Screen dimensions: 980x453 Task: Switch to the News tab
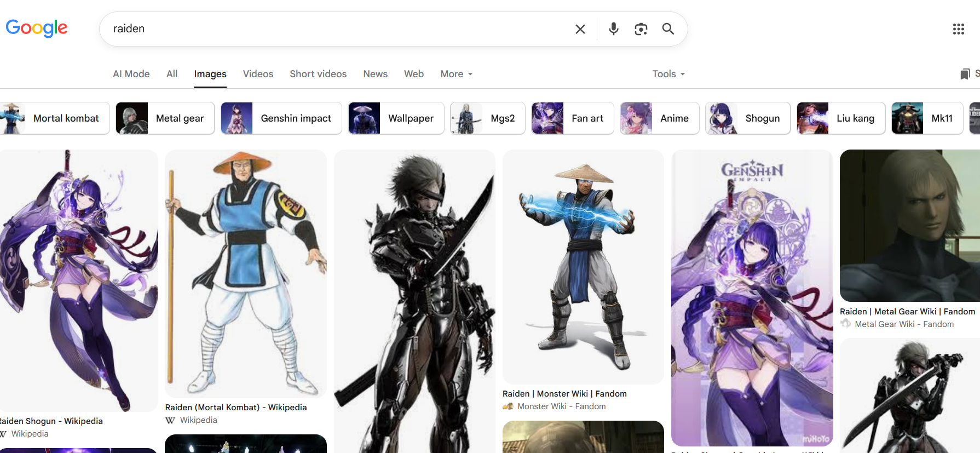(x=376, y=74)
